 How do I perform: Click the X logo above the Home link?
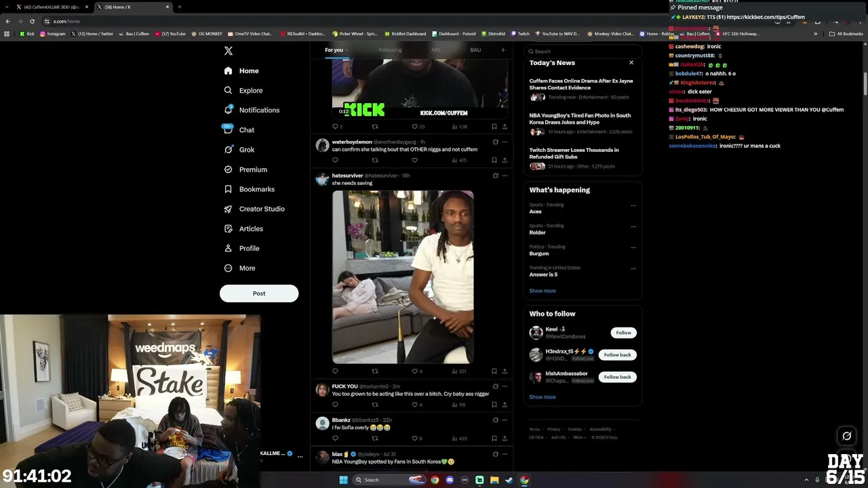[229, 51]
